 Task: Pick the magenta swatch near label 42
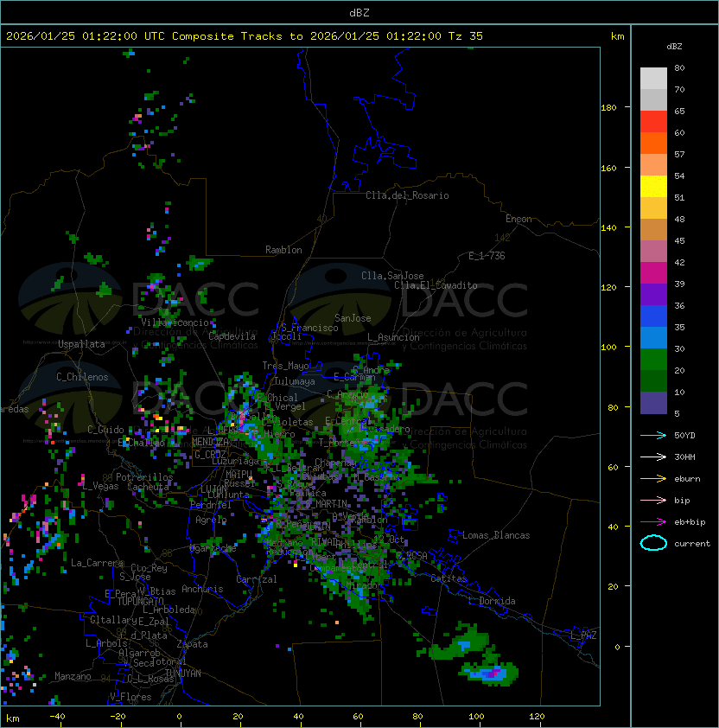[653, 273]
